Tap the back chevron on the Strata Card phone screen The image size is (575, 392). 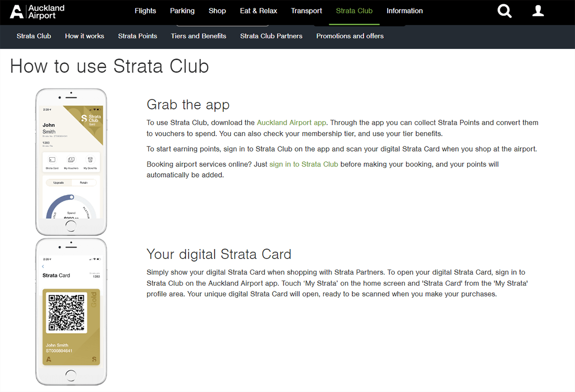click(x=43, y=266)
